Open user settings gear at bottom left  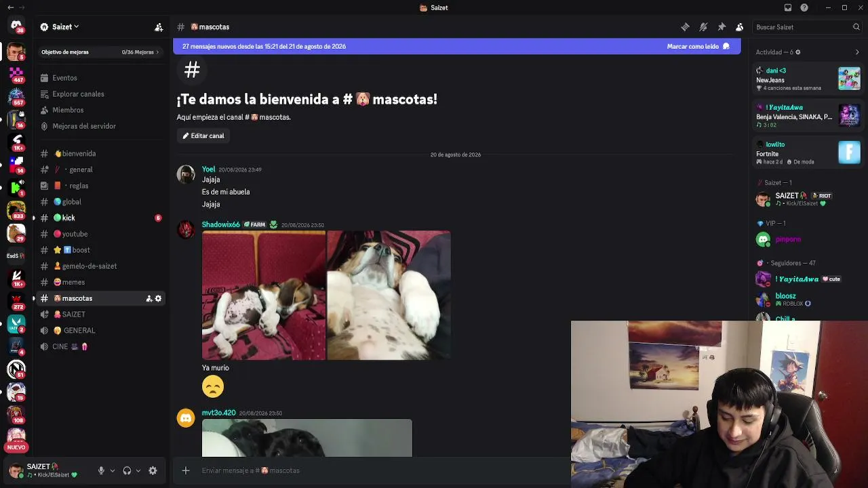153,470
